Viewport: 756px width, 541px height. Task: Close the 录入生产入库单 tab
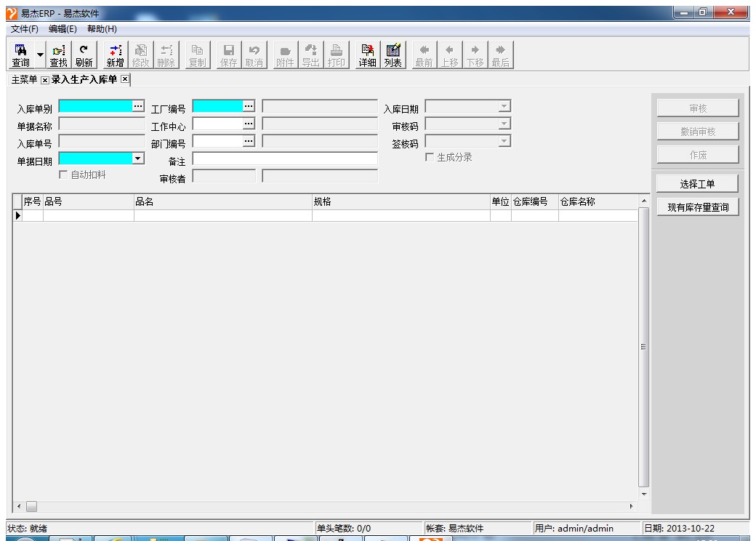pyautogui.click(x=124, y=79)
